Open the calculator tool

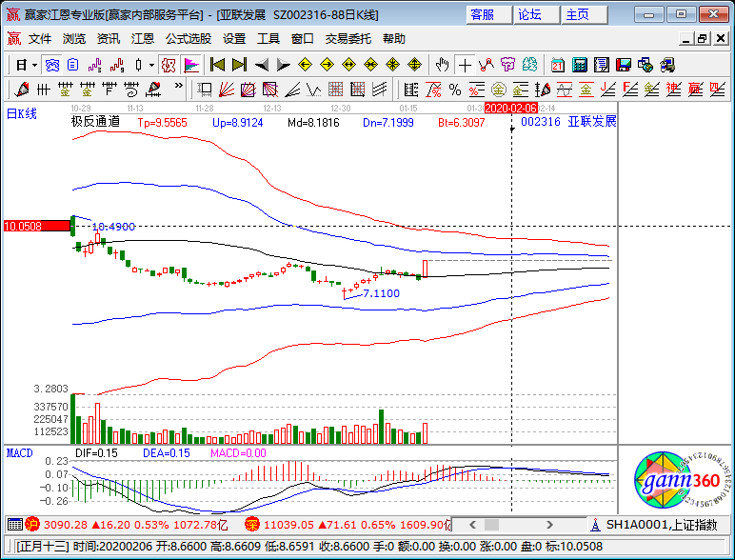point(577,65)
